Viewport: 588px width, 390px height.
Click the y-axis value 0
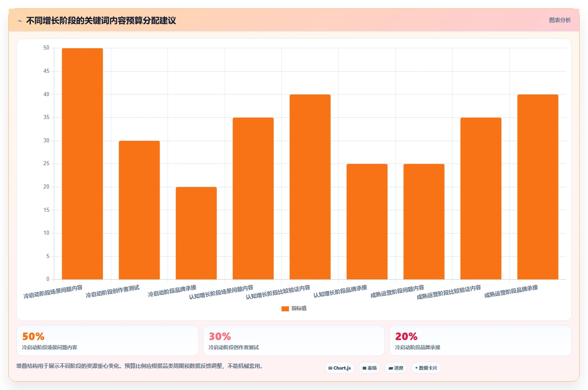[48, 279]
